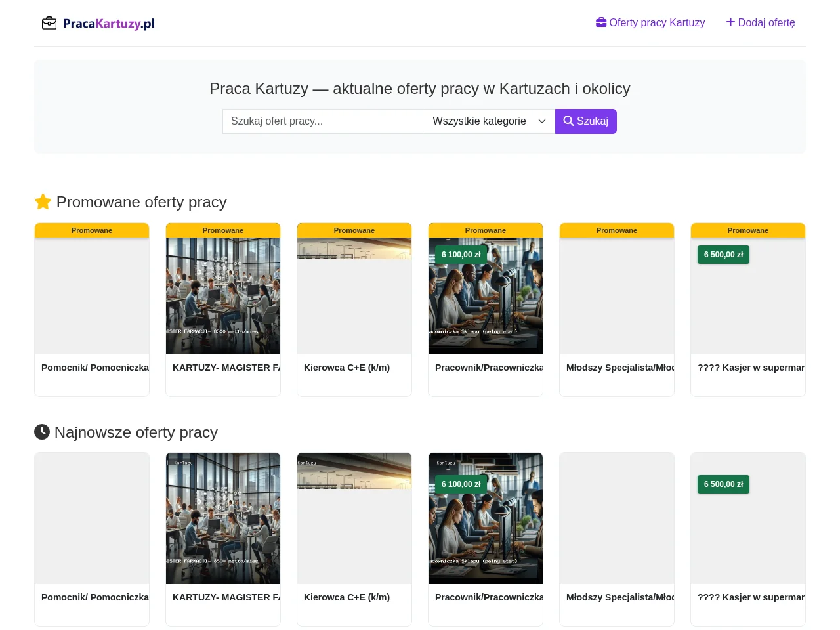This screenshot has width=840, height=630.
Task: Open promoted Kasjer w supermarkecie offer image
Action: pyautogui.click(x=748, y=296)
